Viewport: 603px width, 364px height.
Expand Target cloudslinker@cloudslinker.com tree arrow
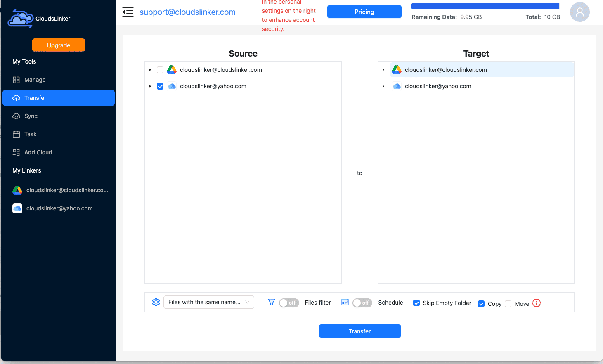click(x=383, y=70)
